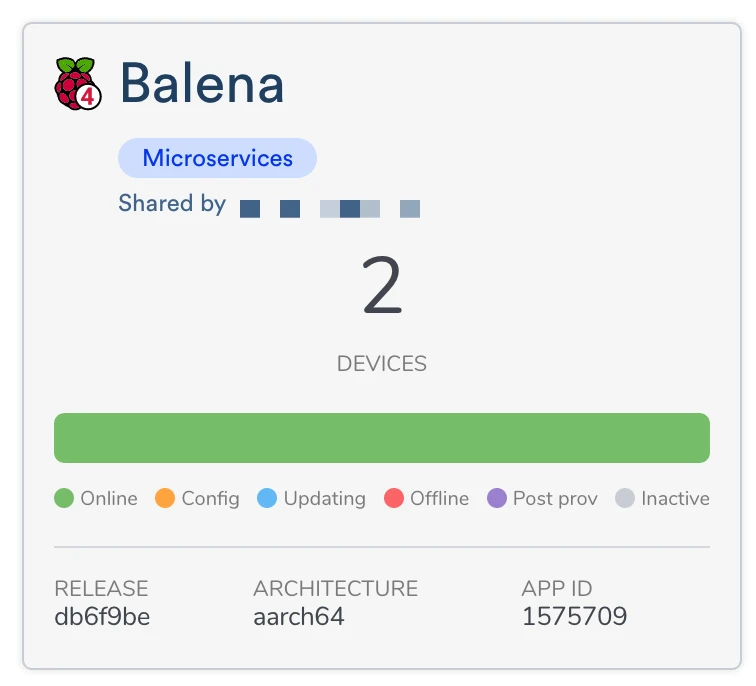
Task: Select the Inactive legend label
Action: point(675,498)
